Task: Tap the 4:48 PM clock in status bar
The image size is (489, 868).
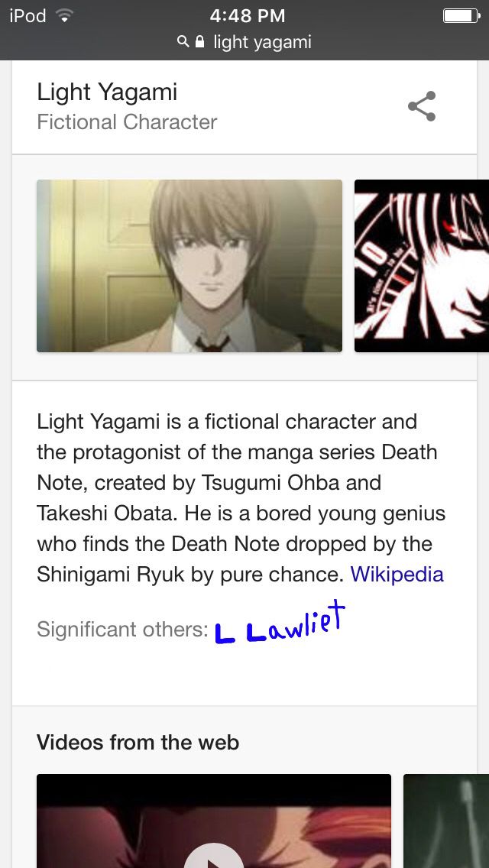Action: click(248, 16)
